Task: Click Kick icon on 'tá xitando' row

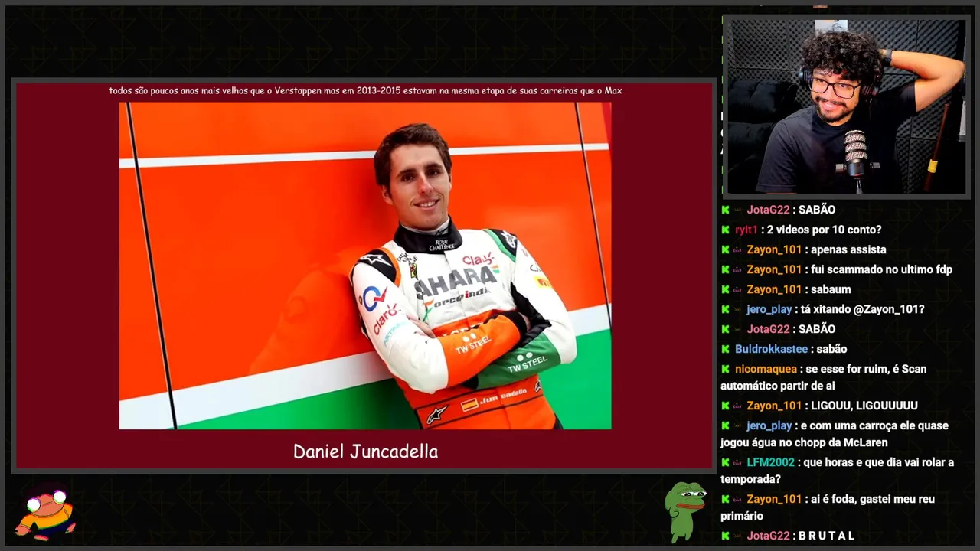Action: coord(725,309)
